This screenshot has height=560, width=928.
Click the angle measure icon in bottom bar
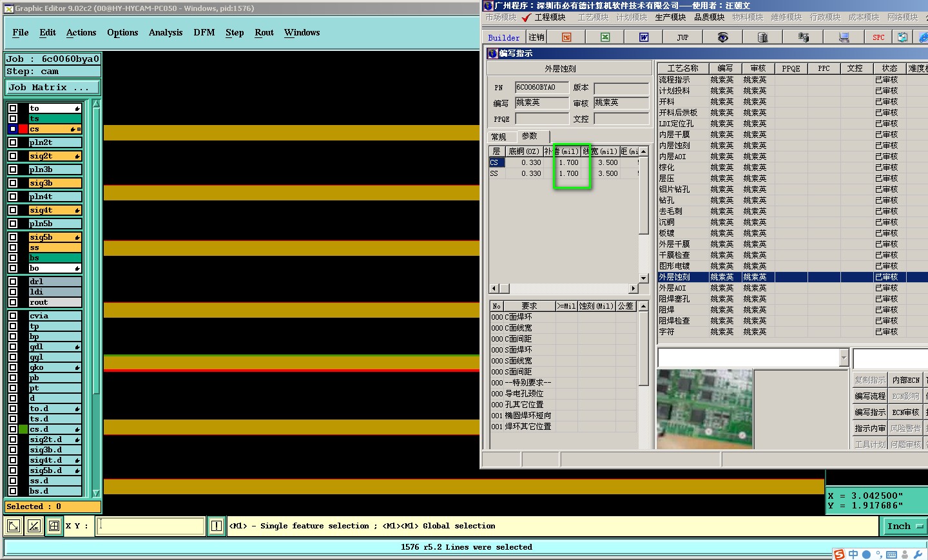tap(34, 526)
